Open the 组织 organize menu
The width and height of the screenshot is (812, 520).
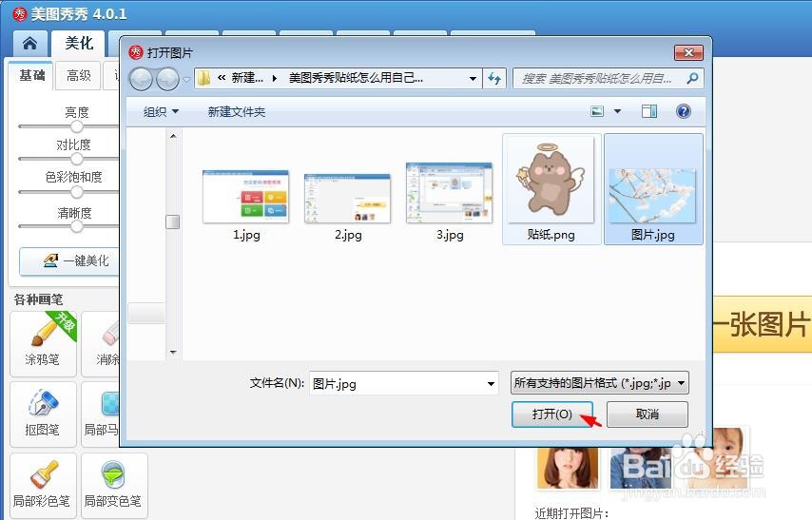click(161, 111)
